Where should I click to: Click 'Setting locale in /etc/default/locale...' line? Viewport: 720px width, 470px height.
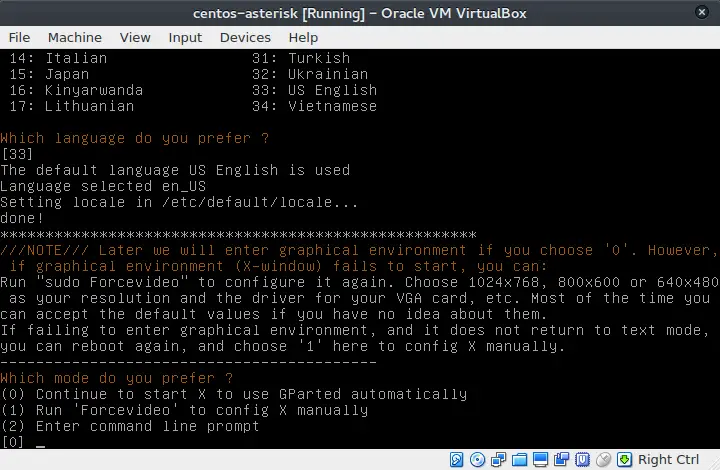pos(179,202)
